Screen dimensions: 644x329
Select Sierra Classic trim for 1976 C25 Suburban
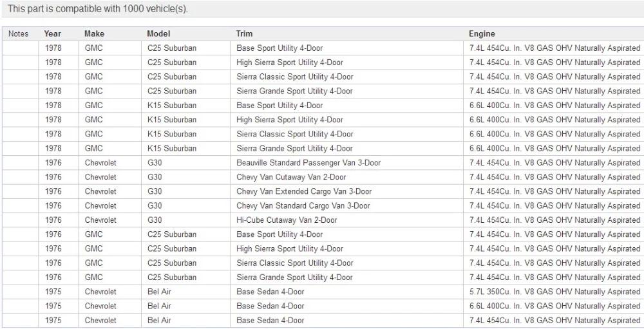coord(346,263)
